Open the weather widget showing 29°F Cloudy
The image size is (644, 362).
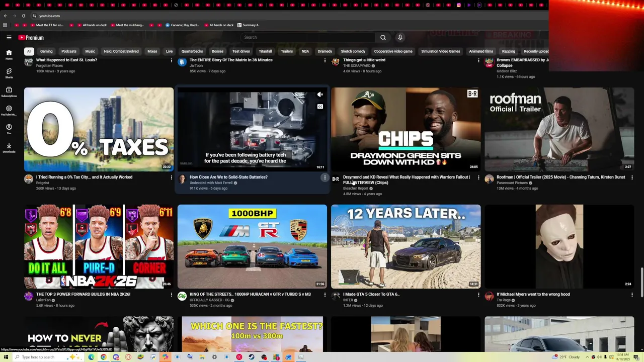(x=567, y=357)
